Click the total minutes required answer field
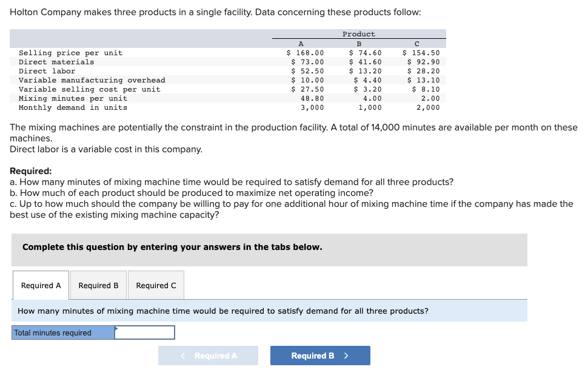Screen dimensions: 588x381 pos(144,332)
